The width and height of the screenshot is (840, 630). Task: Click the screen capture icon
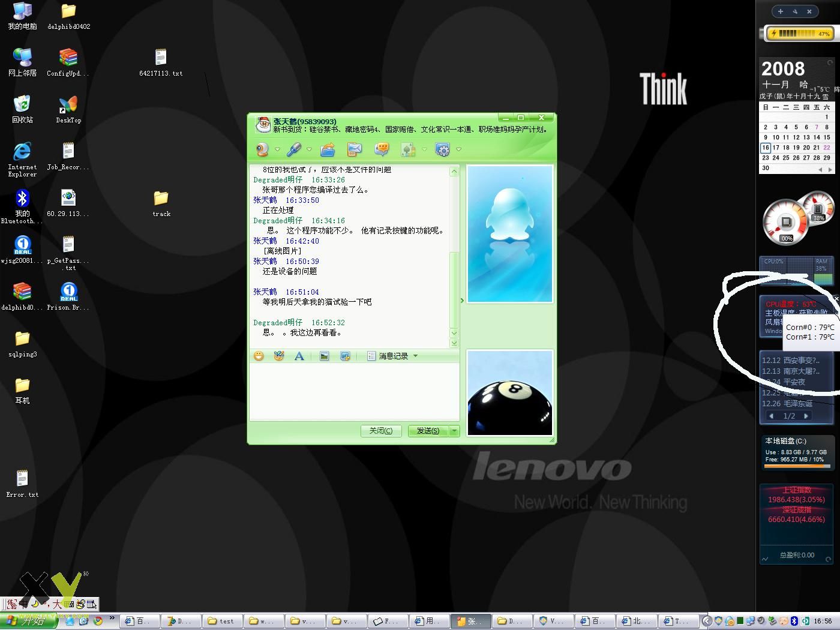pos(345,356)
